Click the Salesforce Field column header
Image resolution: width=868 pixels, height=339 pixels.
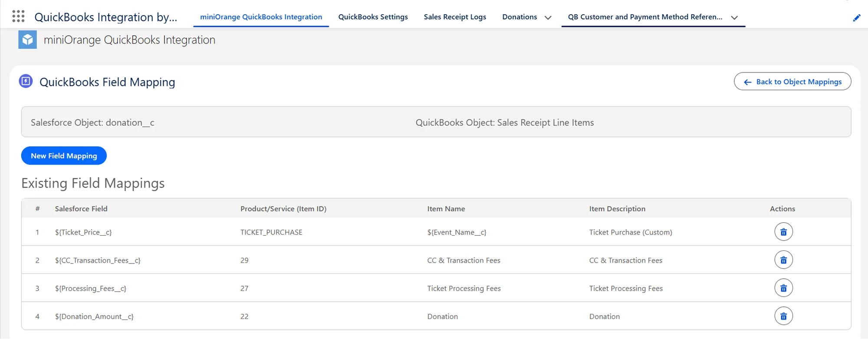81,209
